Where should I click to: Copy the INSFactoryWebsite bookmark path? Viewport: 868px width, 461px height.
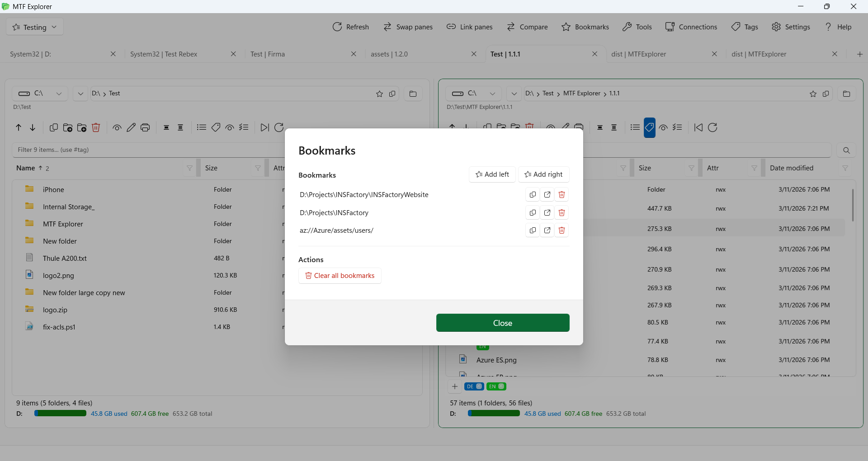point(533,195)
